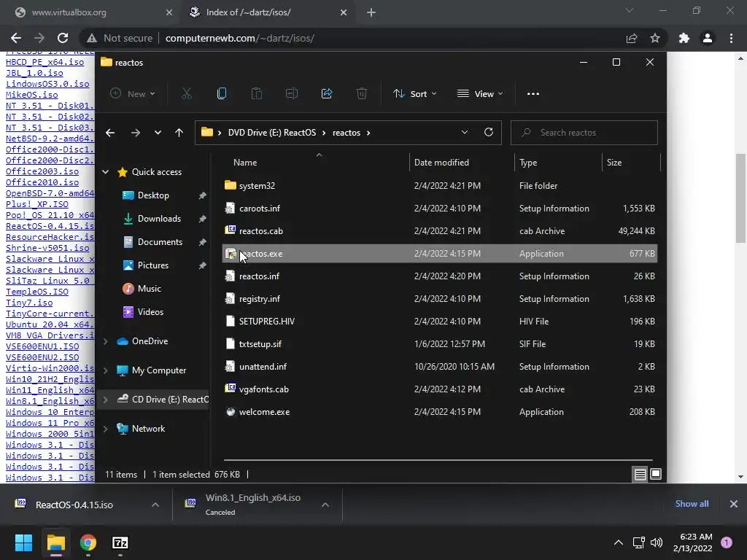The height and width of the screenshot is (560, 747).
Task: Click the Copy icon in Explorer toolbar
Action: [x=222, y=94]
